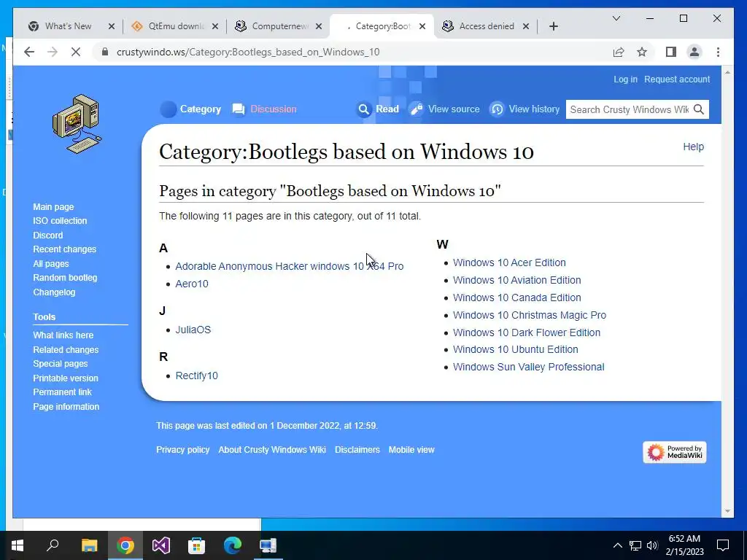Click the Powered by MediaWiki badge
The image size is (747, 560).
(x=675, y=452)
